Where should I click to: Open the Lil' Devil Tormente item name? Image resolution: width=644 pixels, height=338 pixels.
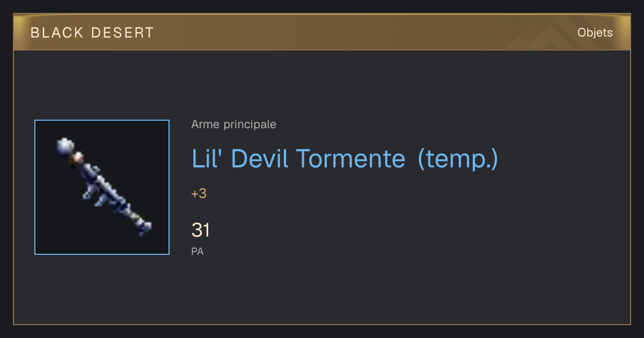coord(345,159)
